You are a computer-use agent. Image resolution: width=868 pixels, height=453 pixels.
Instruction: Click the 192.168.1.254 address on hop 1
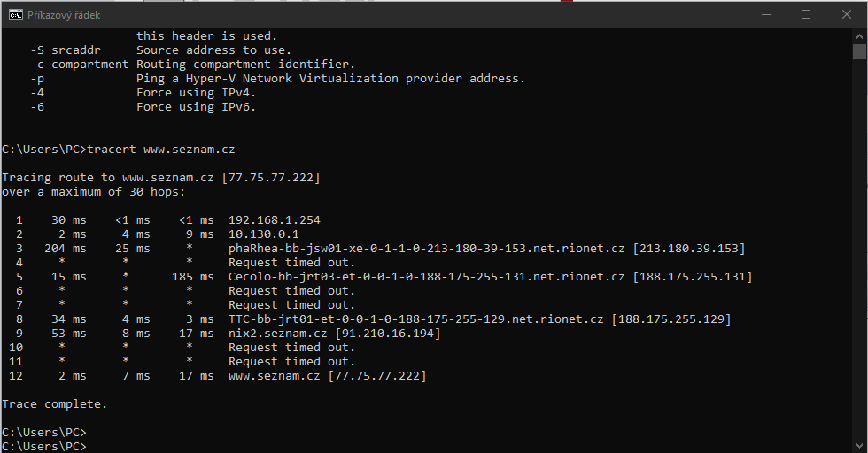[275, 219]
